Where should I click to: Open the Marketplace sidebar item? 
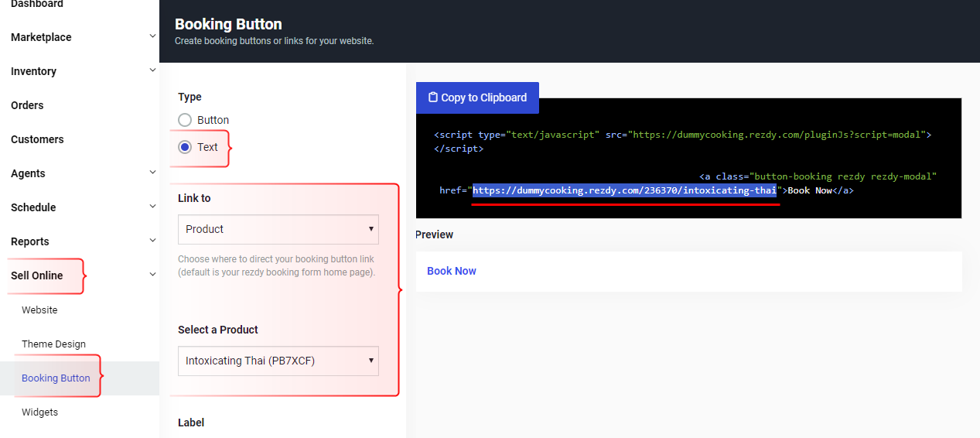coord(41,37)
